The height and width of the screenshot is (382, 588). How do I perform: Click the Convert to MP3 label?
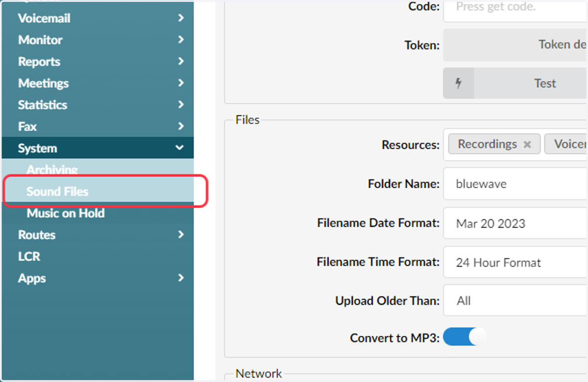pos(395,338)
